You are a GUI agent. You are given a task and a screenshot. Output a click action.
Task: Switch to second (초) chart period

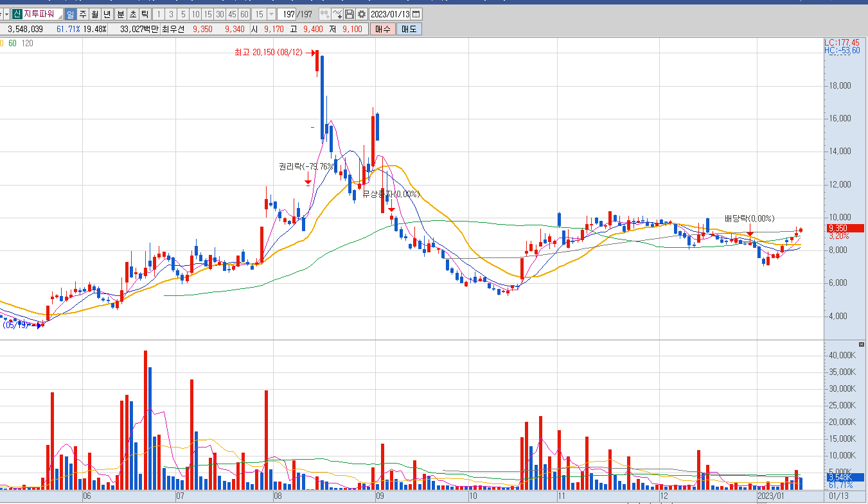(132, 14)
